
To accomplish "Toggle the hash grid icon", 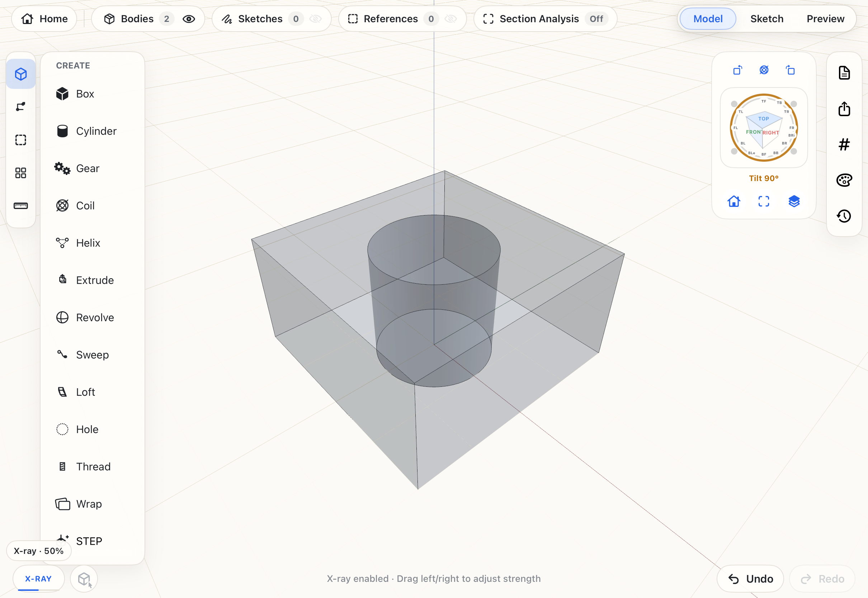I will click(x=844, y=144).
